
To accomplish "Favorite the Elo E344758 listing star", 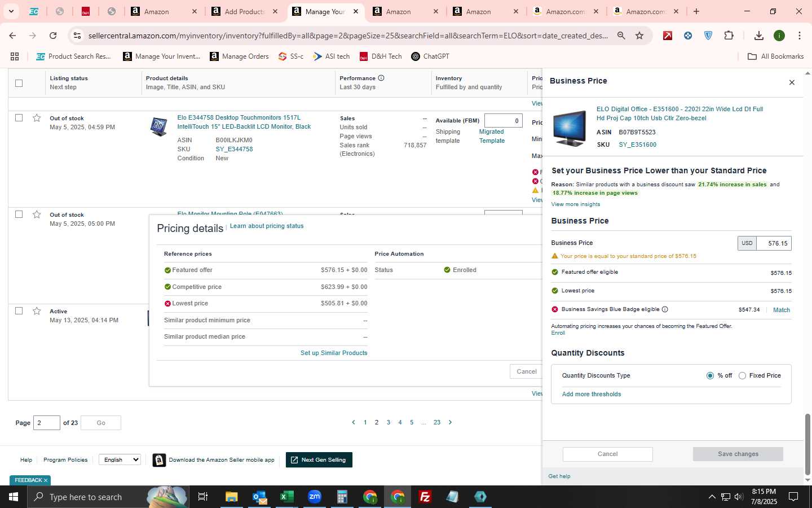I will click(x=37, y=118).
